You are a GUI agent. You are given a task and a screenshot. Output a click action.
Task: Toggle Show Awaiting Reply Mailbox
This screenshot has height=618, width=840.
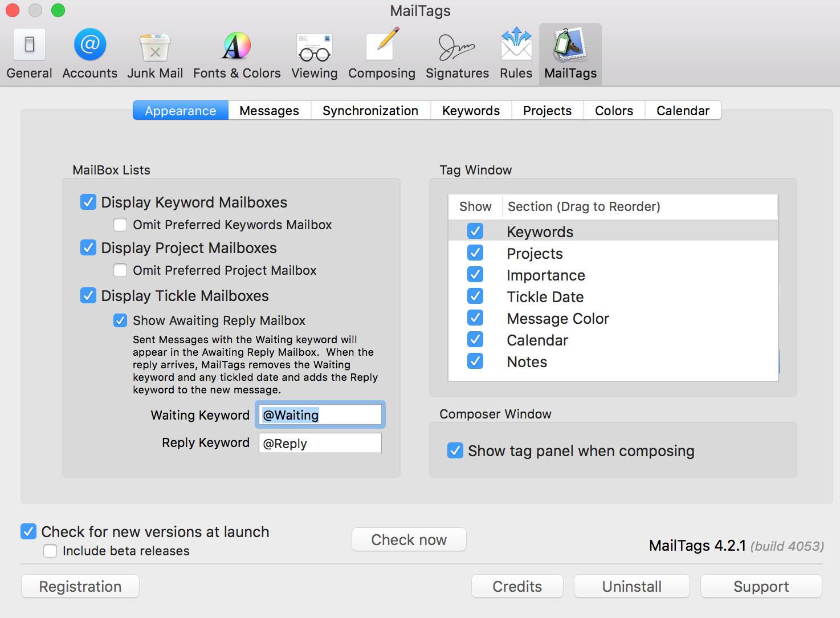[x=120, y=320]
